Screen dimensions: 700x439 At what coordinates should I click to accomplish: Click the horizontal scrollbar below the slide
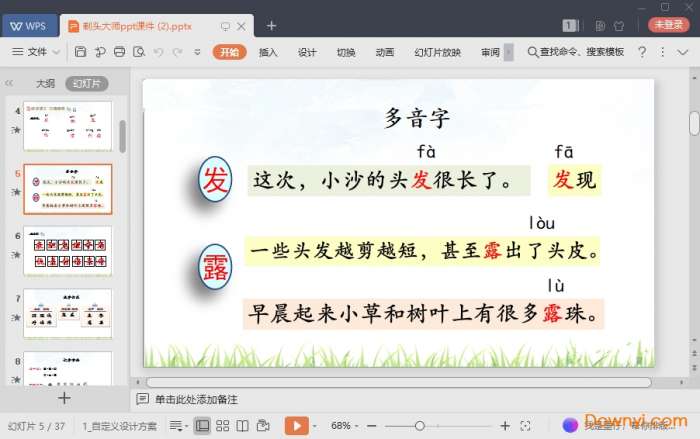click(x=399, y=382)
